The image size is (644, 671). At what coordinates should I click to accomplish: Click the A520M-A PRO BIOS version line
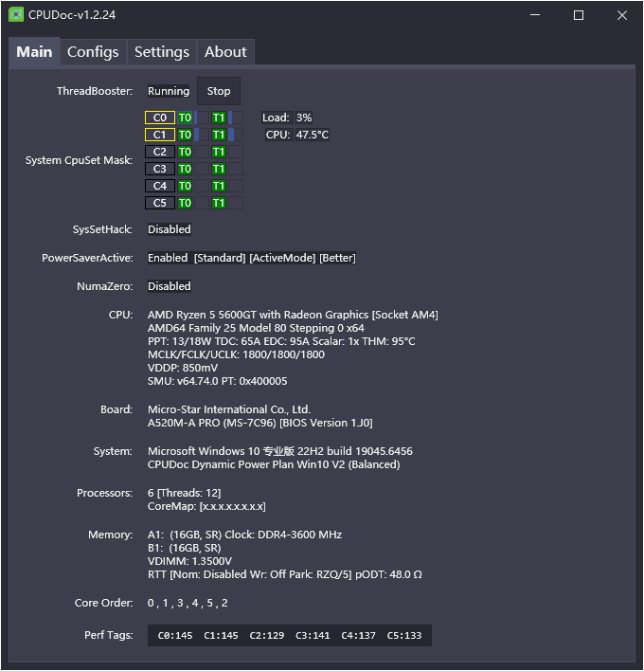click(260, 423)
